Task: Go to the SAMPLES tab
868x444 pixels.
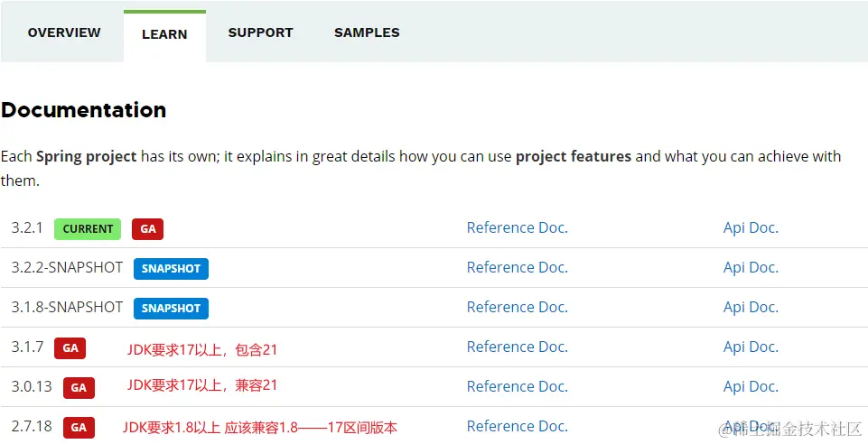Action: coord(367,32)
